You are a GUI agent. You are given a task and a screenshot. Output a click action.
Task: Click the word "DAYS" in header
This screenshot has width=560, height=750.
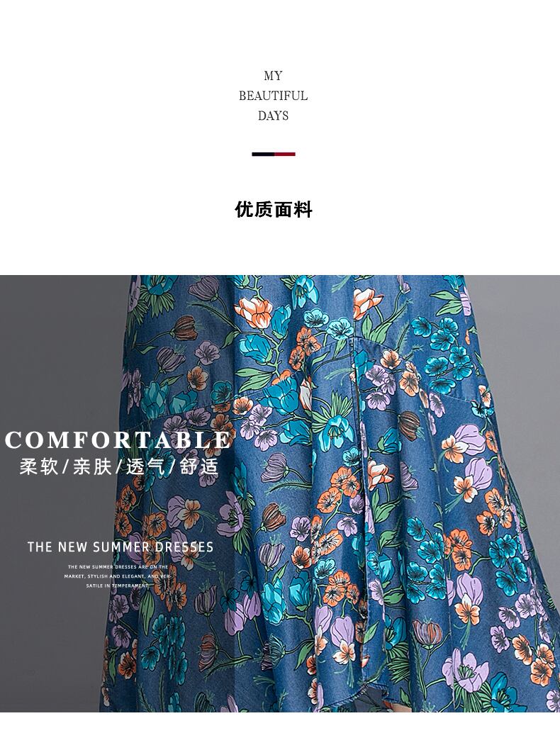[x=273, y=116]
